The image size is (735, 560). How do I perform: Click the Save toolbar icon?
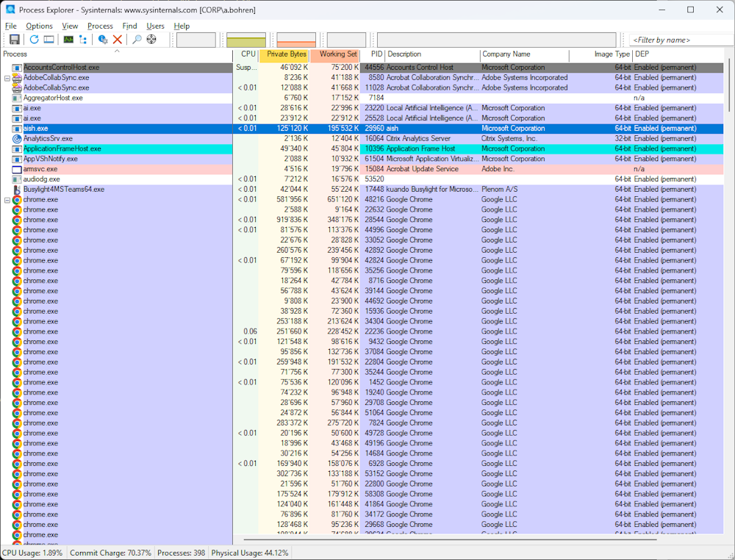click(x=15, y=40)
